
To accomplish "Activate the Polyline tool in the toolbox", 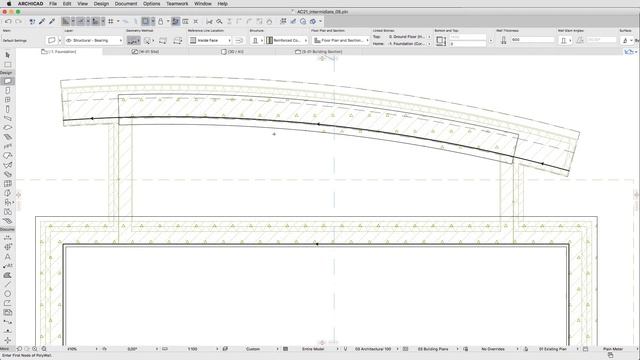I will (x=7, y=303).
